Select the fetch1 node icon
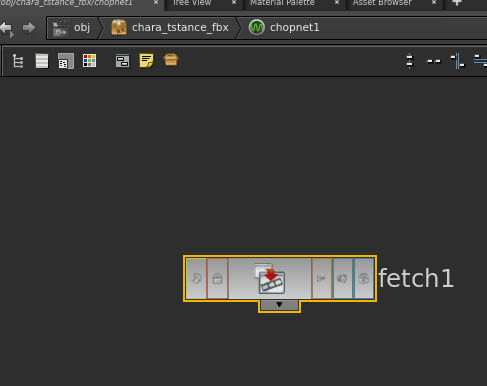 pos(270,278)
